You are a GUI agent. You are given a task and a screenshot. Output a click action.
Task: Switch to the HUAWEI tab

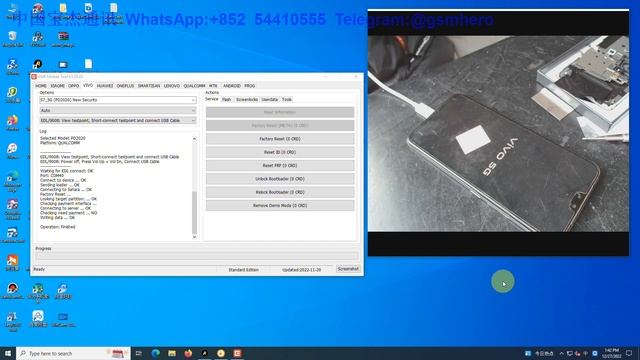(x=105, y=86)
